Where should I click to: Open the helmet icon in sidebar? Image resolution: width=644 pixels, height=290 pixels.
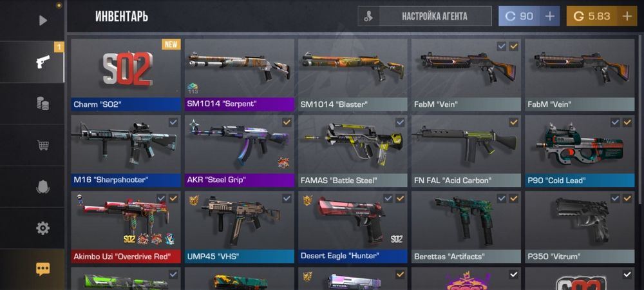[x=43, y=187]
